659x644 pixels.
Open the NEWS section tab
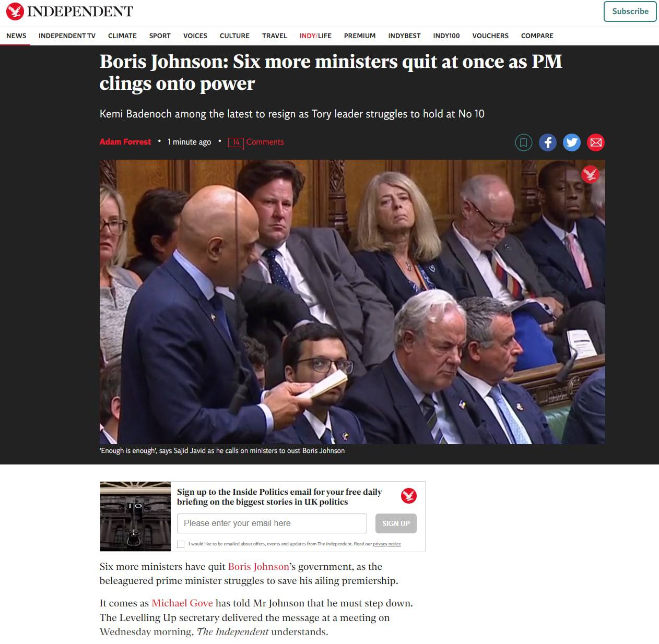[16, 35]
